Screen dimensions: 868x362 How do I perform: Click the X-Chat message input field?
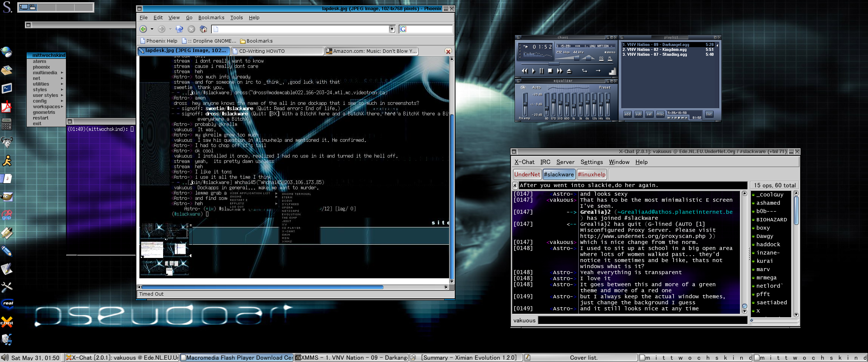[642, 320]
